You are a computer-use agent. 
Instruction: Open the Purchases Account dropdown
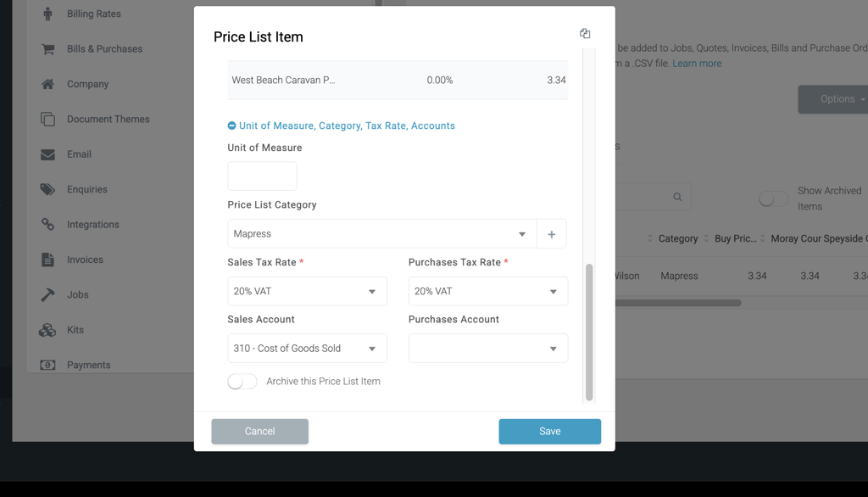(x=487, y=349)
